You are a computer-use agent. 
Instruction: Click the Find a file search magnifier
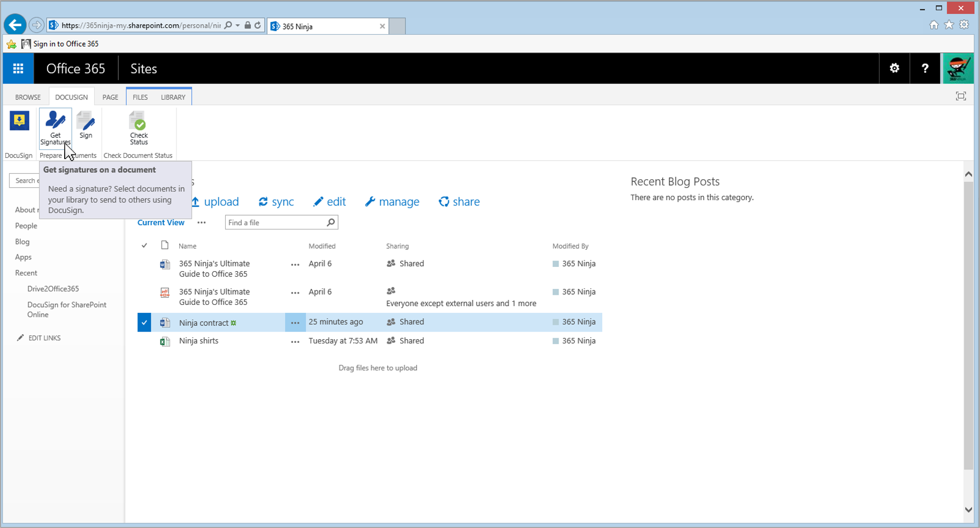pyautogui.click(x=331, y=223)
